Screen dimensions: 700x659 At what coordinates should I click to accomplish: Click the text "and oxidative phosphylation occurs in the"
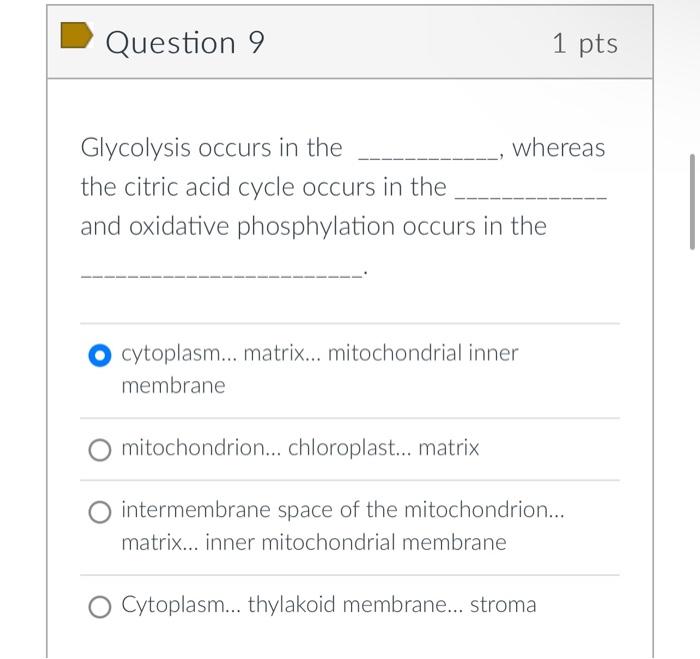tap(313, 226)
